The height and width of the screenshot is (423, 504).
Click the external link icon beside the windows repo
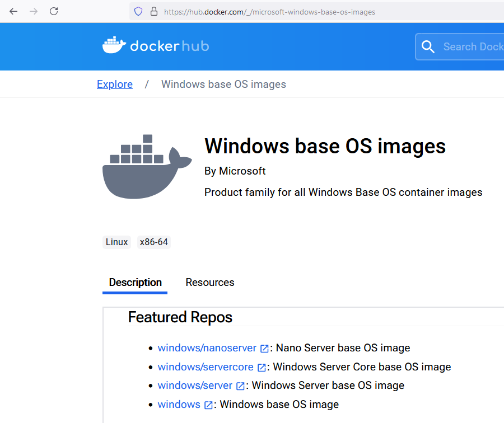(208, 405)
